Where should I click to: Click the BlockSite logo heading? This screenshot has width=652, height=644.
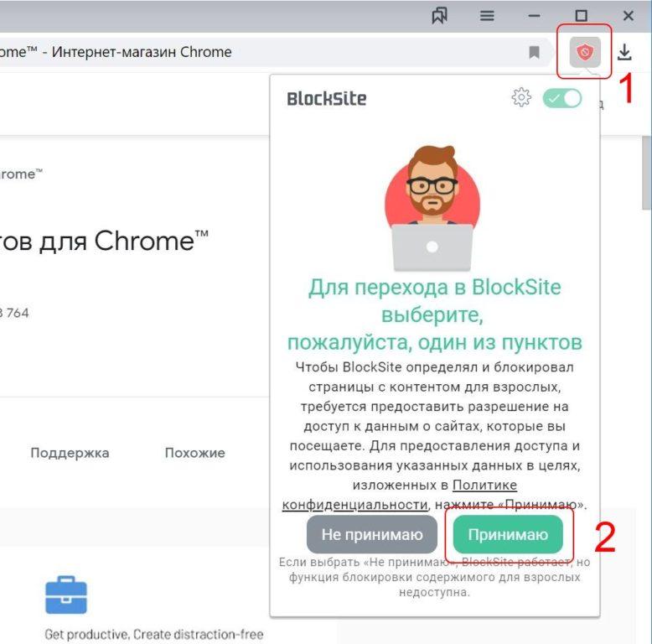tap(327, 99)
